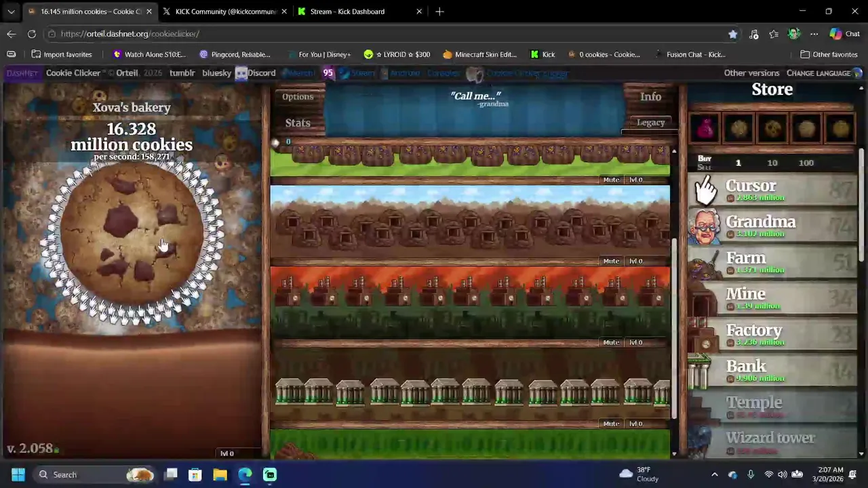This screenshot has width=868, height=488.
Task: Open the Legacy ascension button
Action: pos(650,123)
